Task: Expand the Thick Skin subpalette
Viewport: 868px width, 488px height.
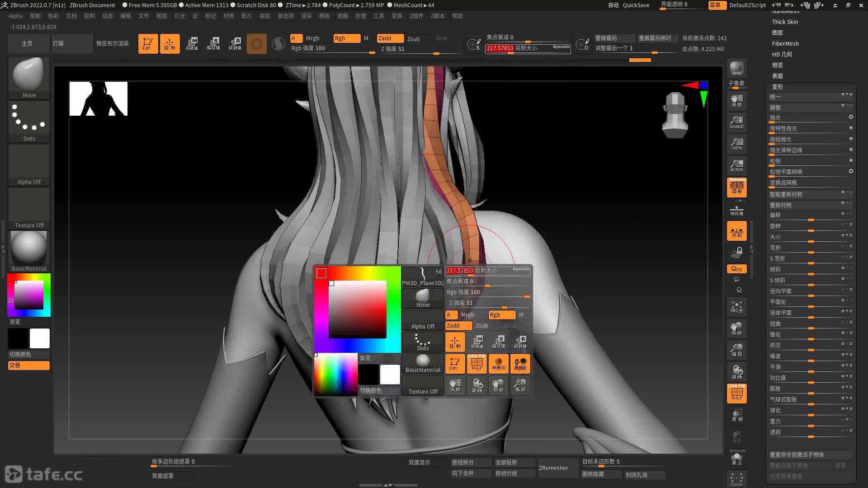Action: tap(785, 22)
